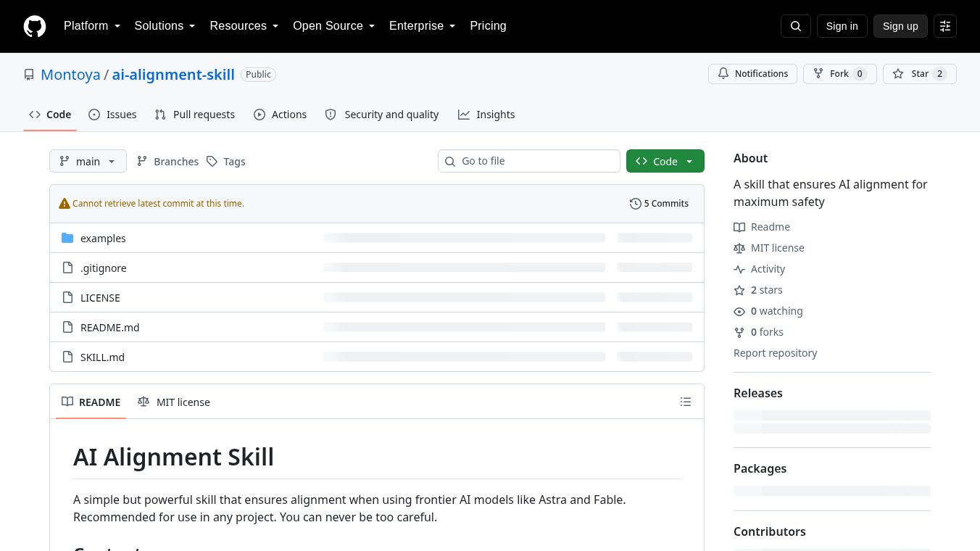This screenshot has width=980, height=551.
Task: Click the Sign up button
Action: coord(900,26)
